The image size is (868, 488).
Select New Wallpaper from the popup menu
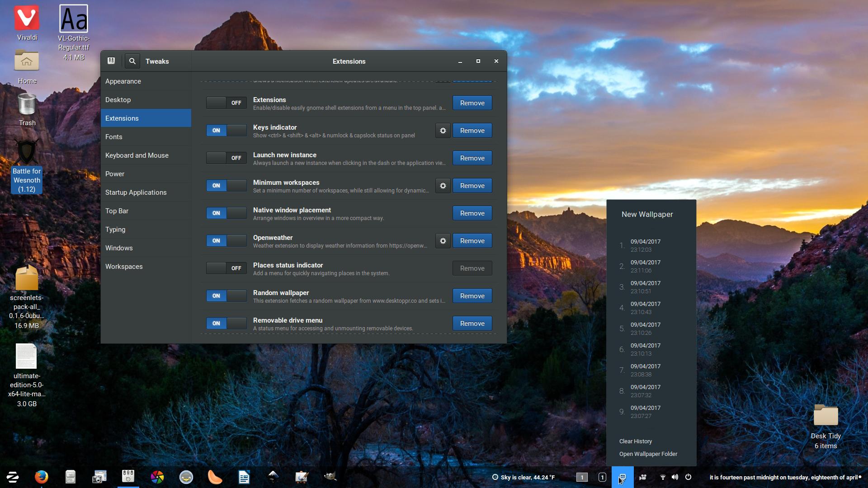[x=647, y=214]
